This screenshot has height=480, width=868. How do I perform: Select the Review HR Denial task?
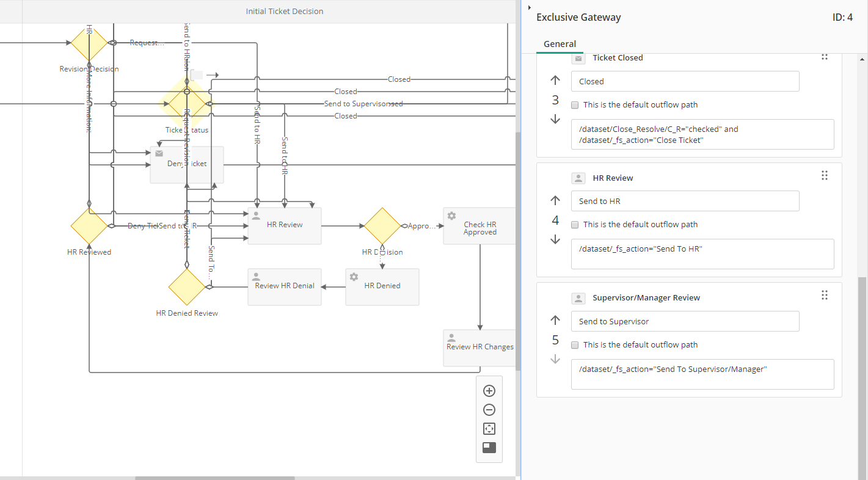point(284,286)
